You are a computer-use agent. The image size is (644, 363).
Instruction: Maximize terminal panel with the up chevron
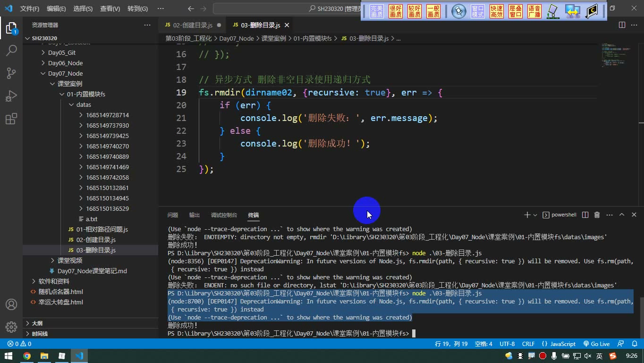[x=622, y=215]
